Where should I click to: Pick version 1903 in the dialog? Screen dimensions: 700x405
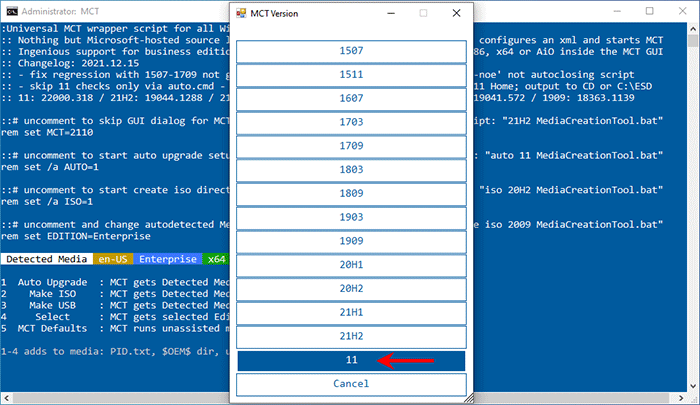pyautogui.click(x=351, y=217)
